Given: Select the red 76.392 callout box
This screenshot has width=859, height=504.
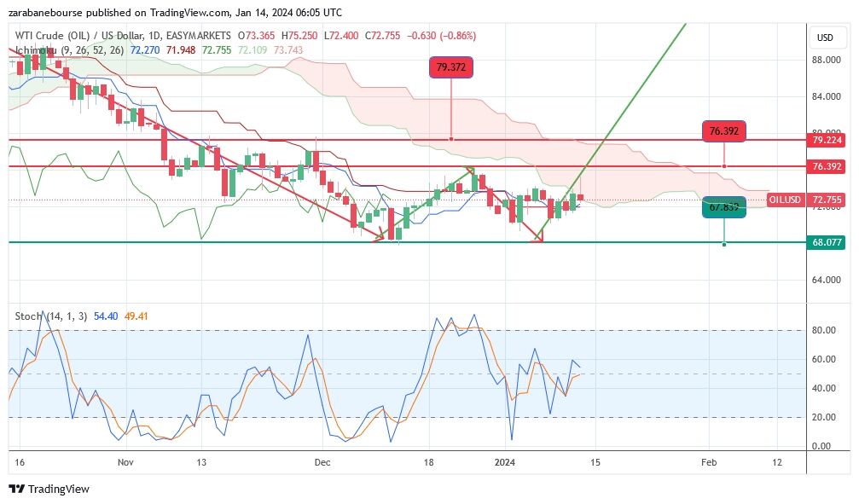Looking at the screenshot, I should point(724,131).
